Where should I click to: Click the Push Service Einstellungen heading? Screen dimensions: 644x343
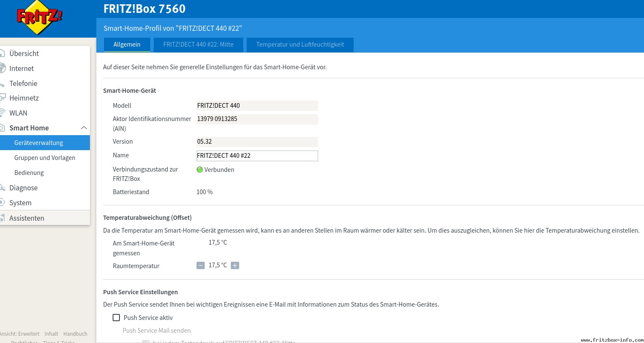(x=140, y=292)
